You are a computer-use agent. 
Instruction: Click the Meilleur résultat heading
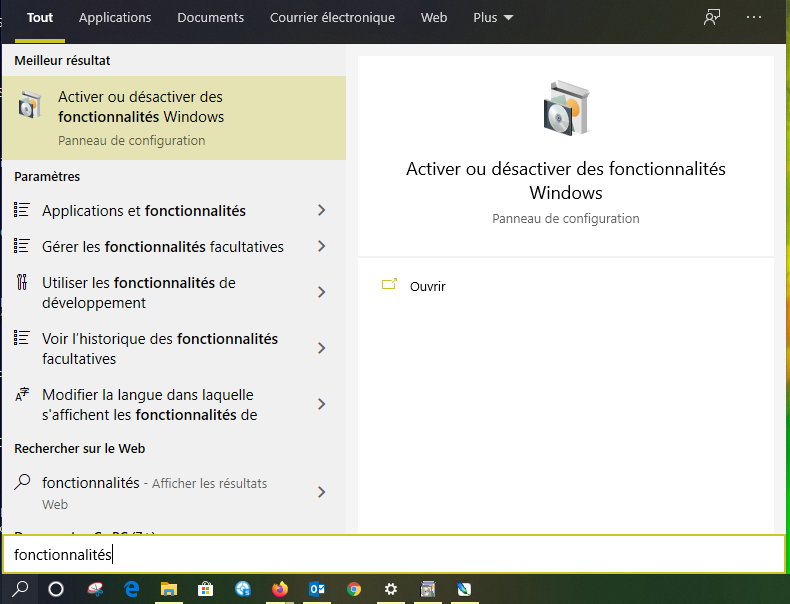tap(62, 60)
